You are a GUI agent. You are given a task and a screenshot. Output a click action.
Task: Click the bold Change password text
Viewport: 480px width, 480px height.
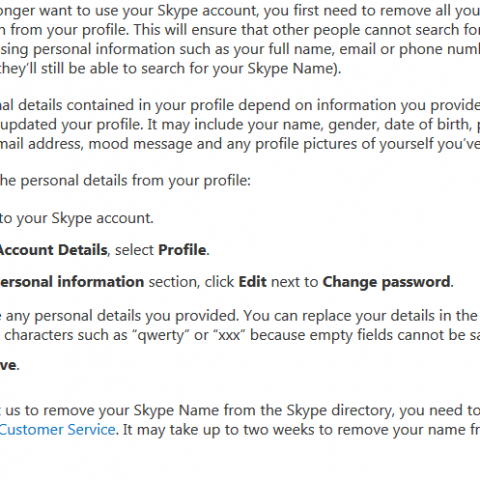386,283
